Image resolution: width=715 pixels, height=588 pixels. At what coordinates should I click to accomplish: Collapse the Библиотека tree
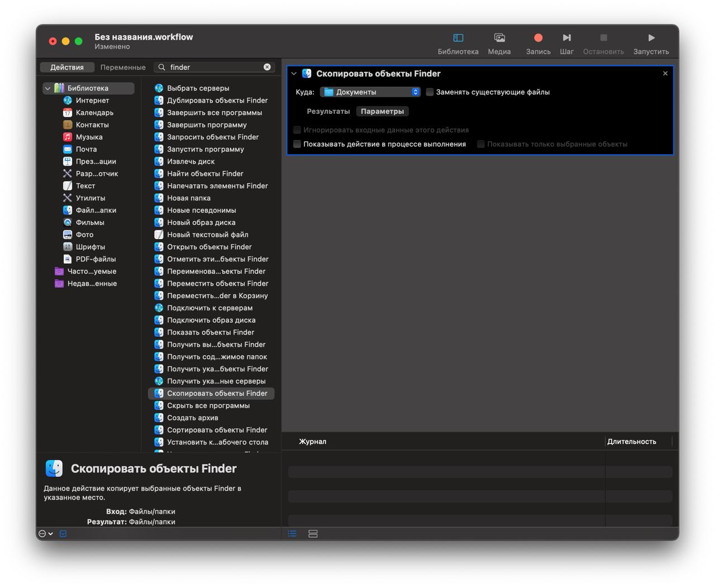click(x=48, y=88)
